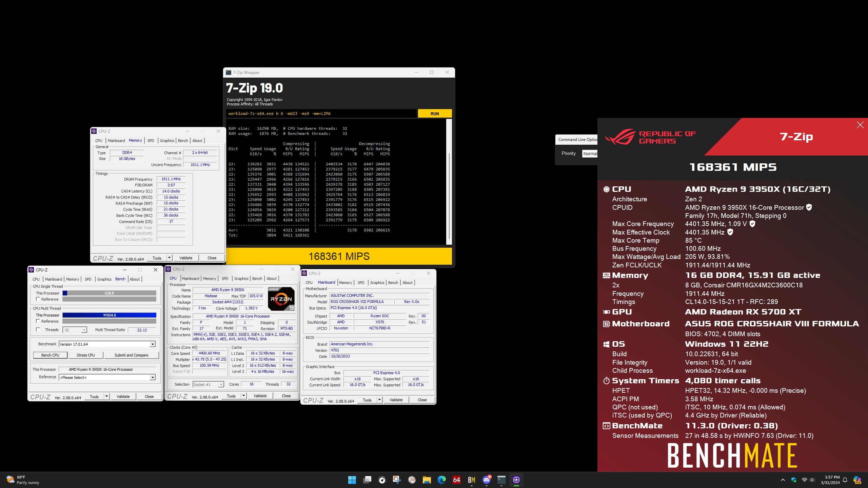Open the gauge dial app on taskbar
Image resolution: width=868 pixels, height=488 pixels.
[x=382, y=480]
